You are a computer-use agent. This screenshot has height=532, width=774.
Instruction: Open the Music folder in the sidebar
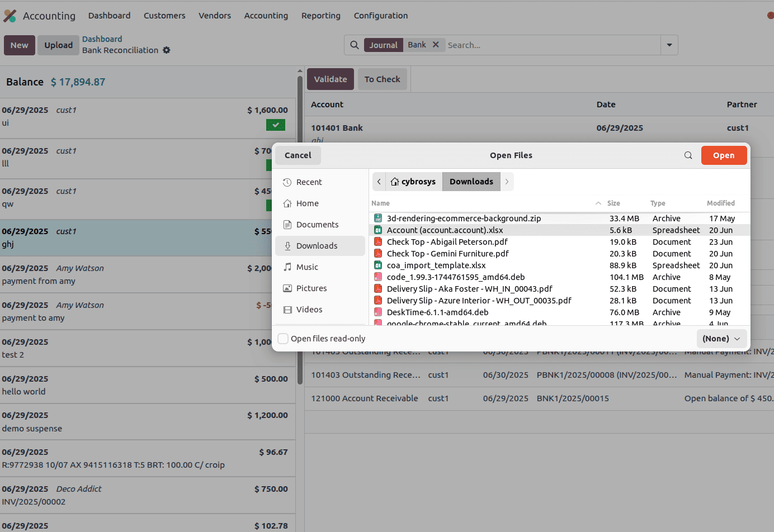click(x=320, y=267)
